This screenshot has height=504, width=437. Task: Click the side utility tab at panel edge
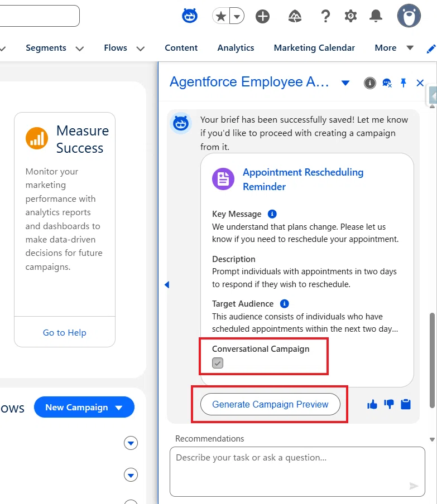(x=432, y=95)
